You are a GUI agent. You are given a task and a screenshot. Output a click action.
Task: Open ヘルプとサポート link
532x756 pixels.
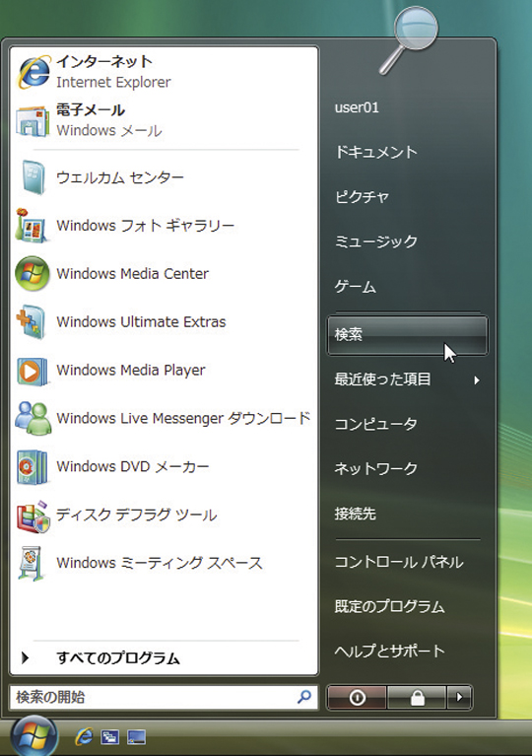tap(389, 651)
